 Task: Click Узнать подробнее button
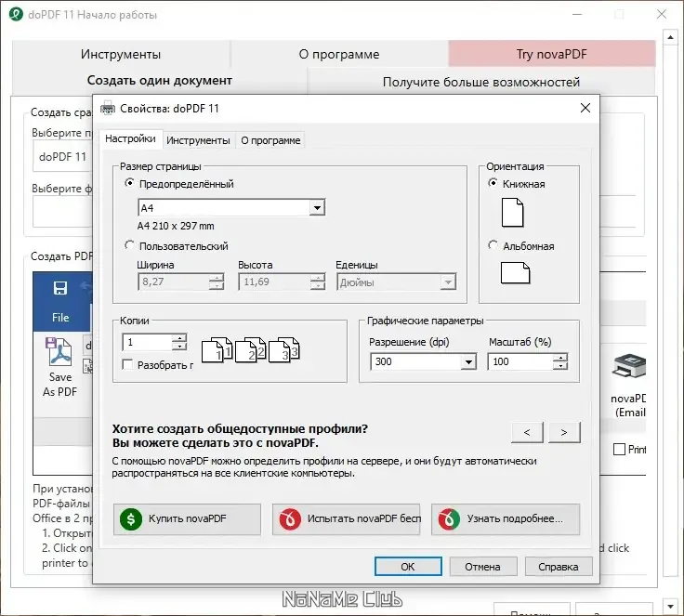(506, 519)
